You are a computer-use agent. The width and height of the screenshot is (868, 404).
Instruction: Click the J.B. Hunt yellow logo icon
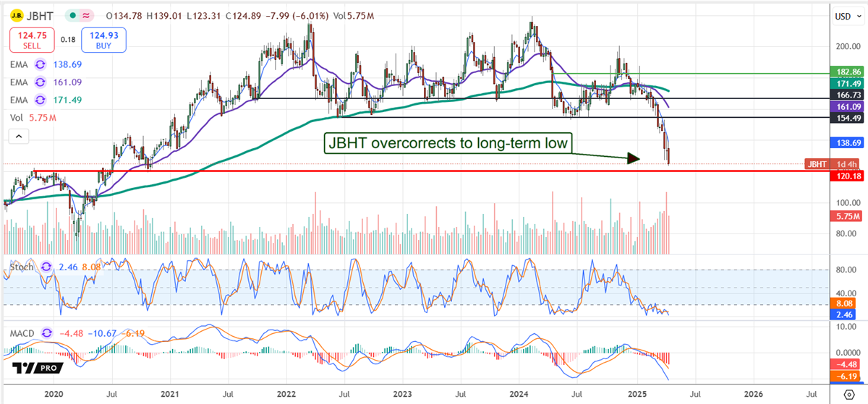point(16,15)
